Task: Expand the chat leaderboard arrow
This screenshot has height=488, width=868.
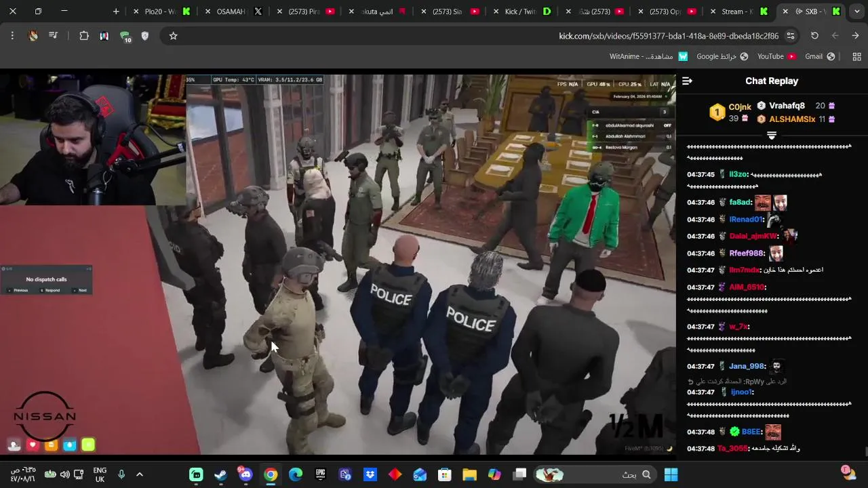Action: pos(772,136)
